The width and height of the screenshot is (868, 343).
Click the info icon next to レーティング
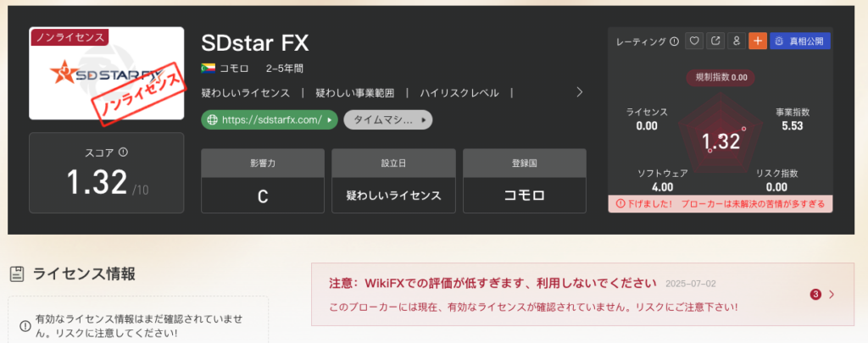click(x=674, y=41)
